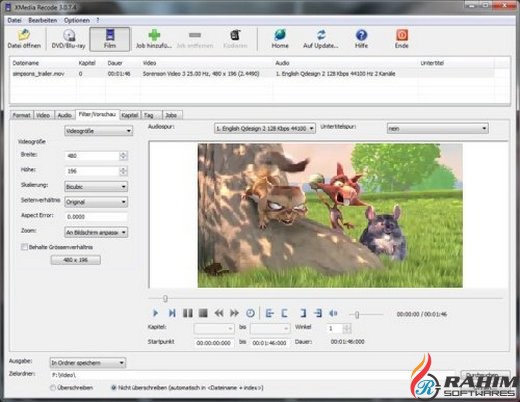Adjust the Breite spinner arrows
The image size is (520, 402).
[x=123, y=156]
